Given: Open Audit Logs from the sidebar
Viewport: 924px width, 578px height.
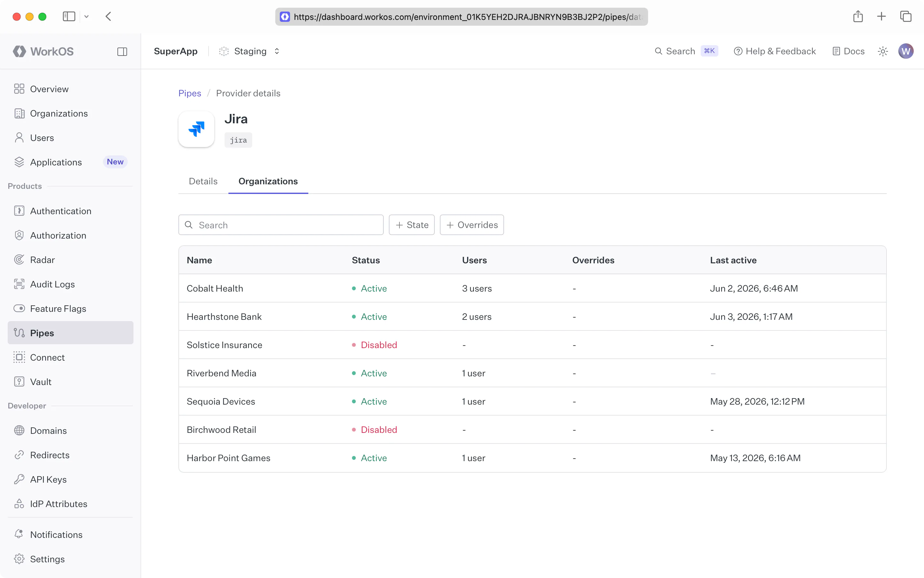Looking at the screenshot, I should point(71,285).
